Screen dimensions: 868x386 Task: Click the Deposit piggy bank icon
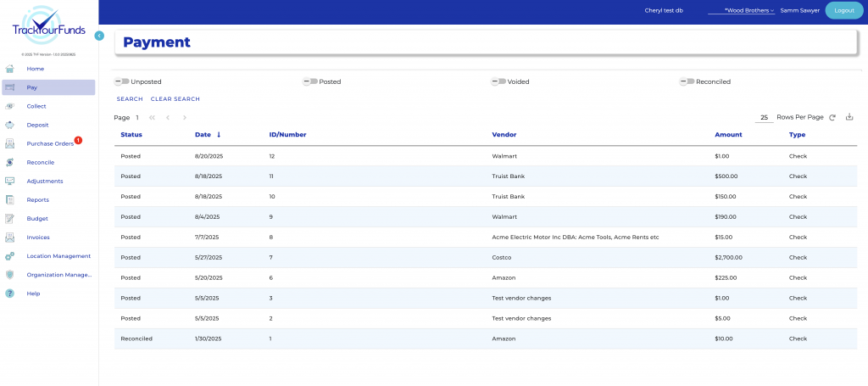click(10, 125)
